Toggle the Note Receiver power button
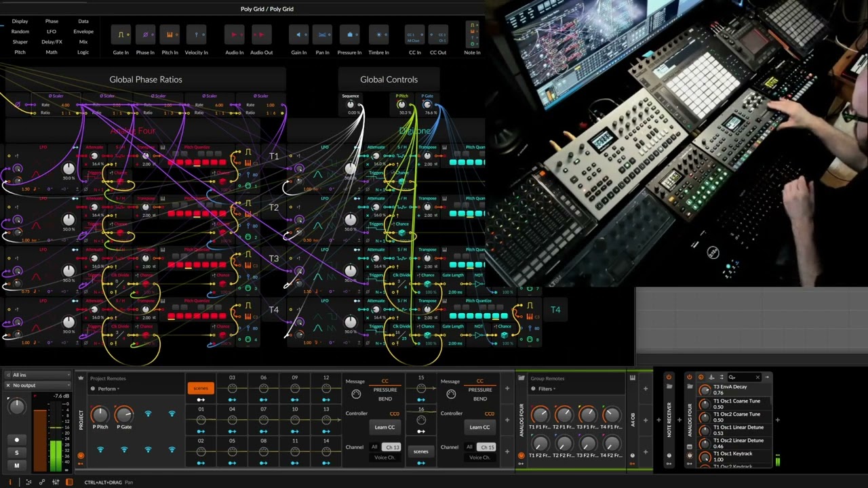This screenshot has height=488, width=868. [669, 377]
